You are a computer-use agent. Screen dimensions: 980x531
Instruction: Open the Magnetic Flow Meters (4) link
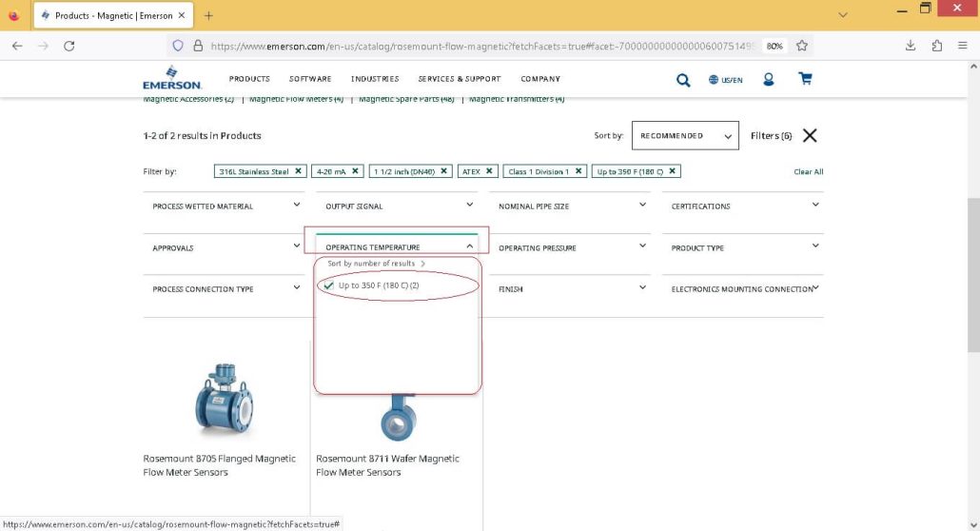(296, 100)
